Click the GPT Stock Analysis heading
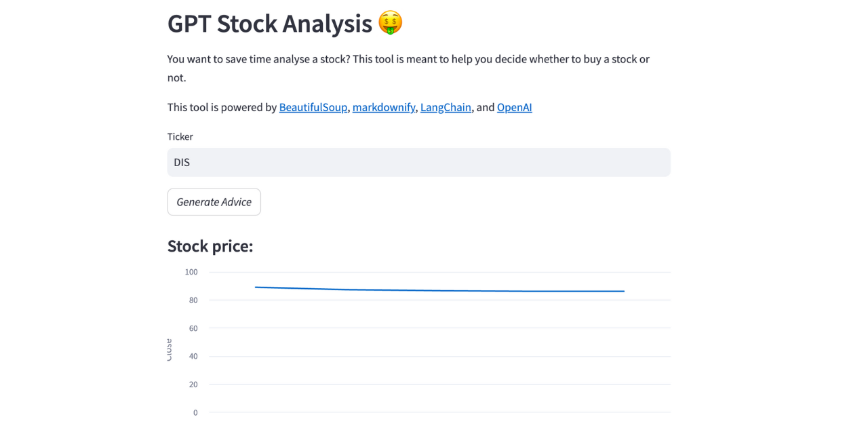 270,24
